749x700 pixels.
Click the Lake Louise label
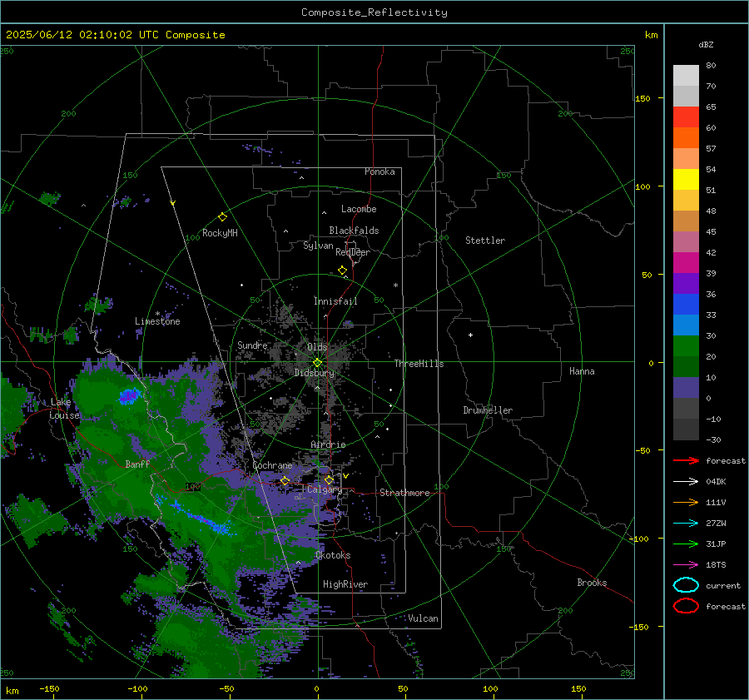point(64,409)
